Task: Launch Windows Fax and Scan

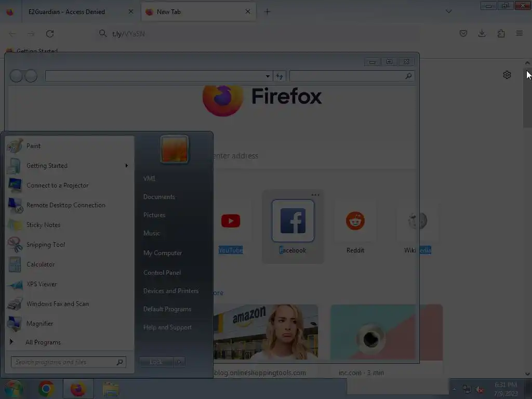Action: point(70,303)
